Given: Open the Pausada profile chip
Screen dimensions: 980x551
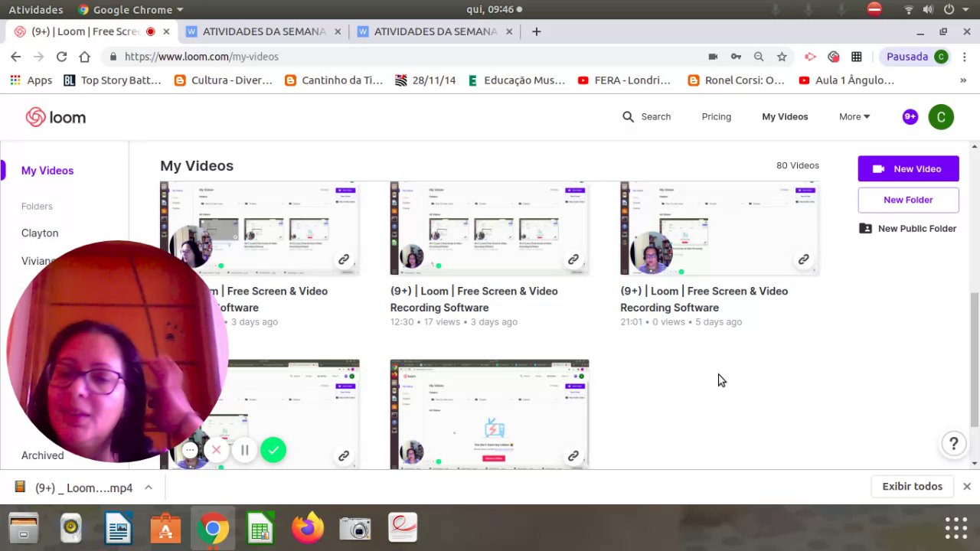Looking at the screenshot, I should pyautogui.click(x=916, y=57).
